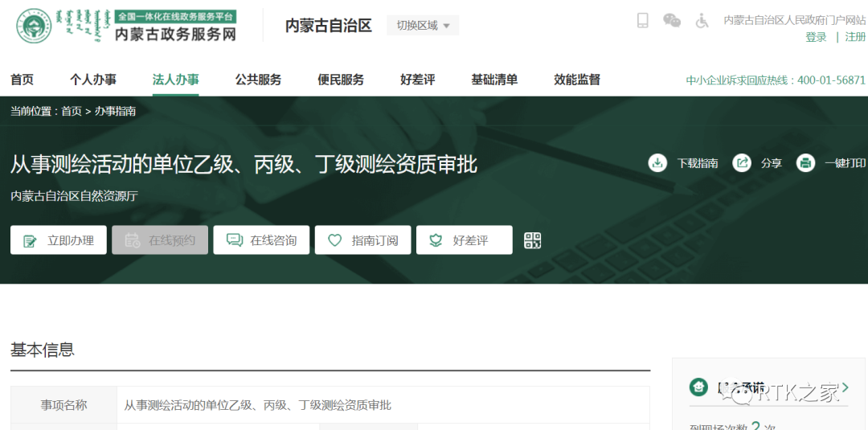Viewport: 868px width, 430px height.
Task: Click the Inner Mongolia government service logo
Action: 33,26
